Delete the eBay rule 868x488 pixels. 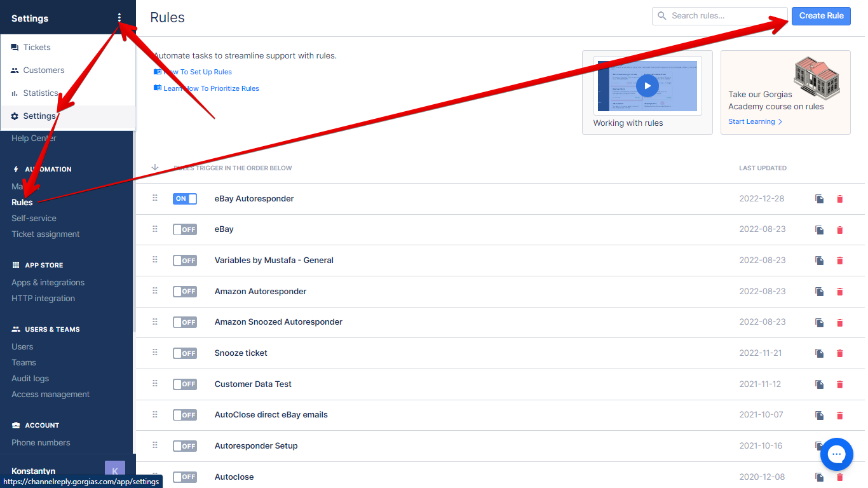[x=839, y=230]
